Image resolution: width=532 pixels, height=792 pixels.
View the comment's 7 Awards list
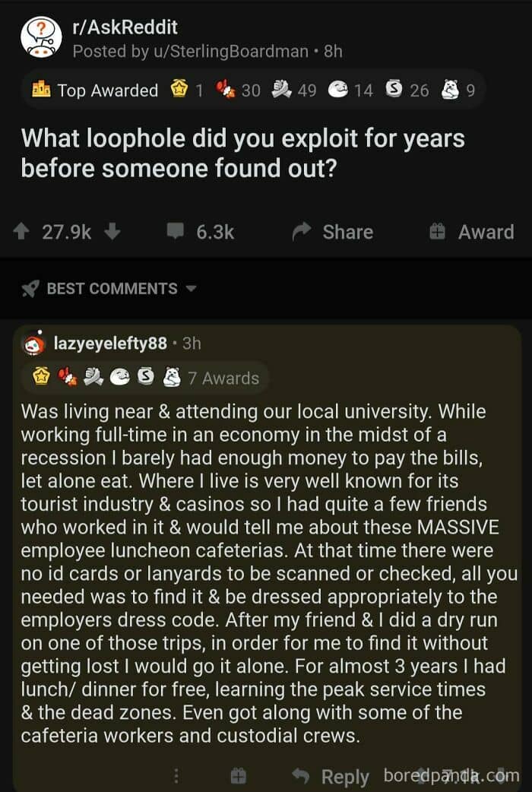tap(223, 378)
